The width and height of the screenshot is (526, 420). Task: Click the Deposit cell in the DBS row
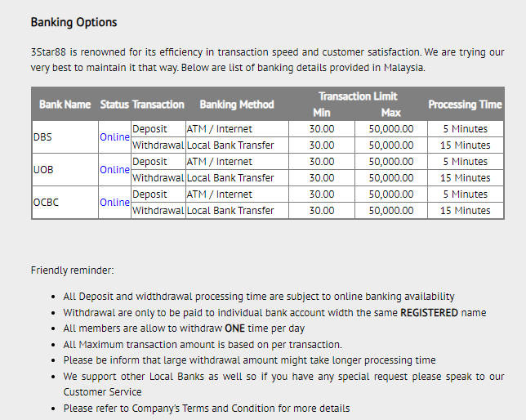point(149,129)
